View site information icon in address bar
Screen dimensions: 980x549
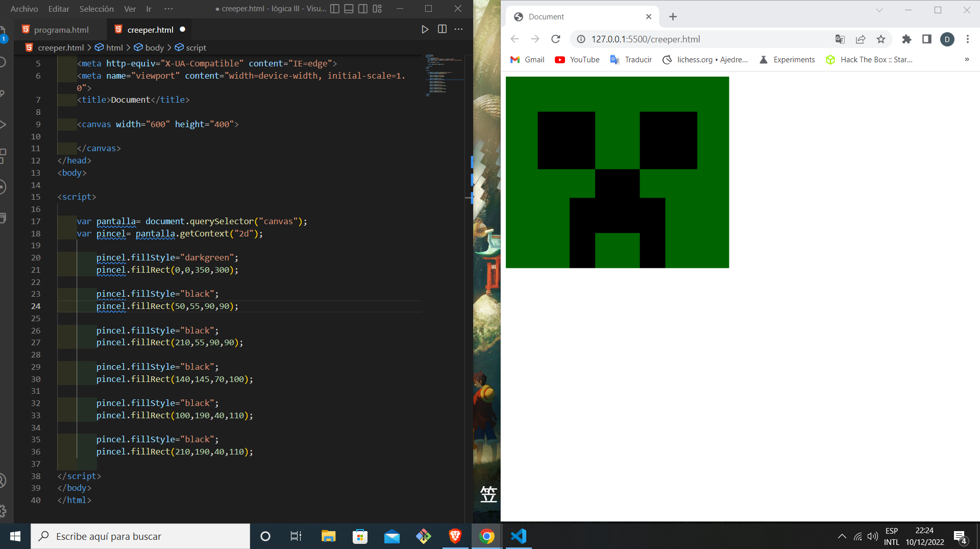[581, 39]
